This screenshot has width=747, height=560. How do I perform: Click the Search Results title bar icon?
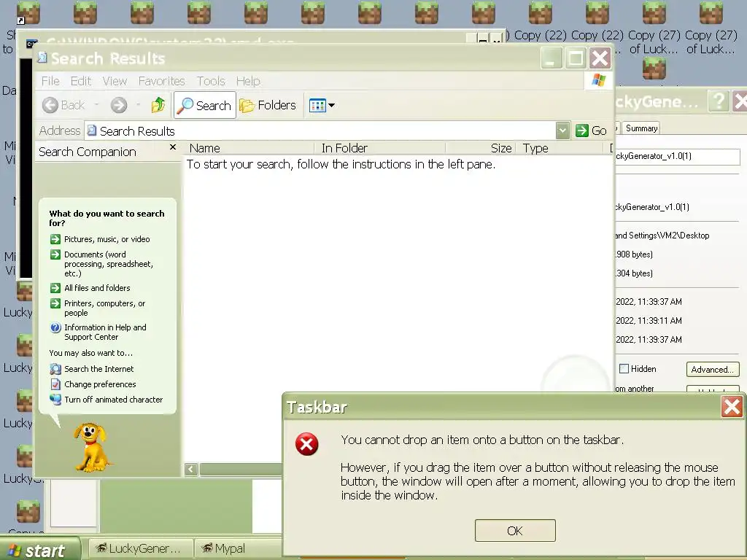click(42, 58)
